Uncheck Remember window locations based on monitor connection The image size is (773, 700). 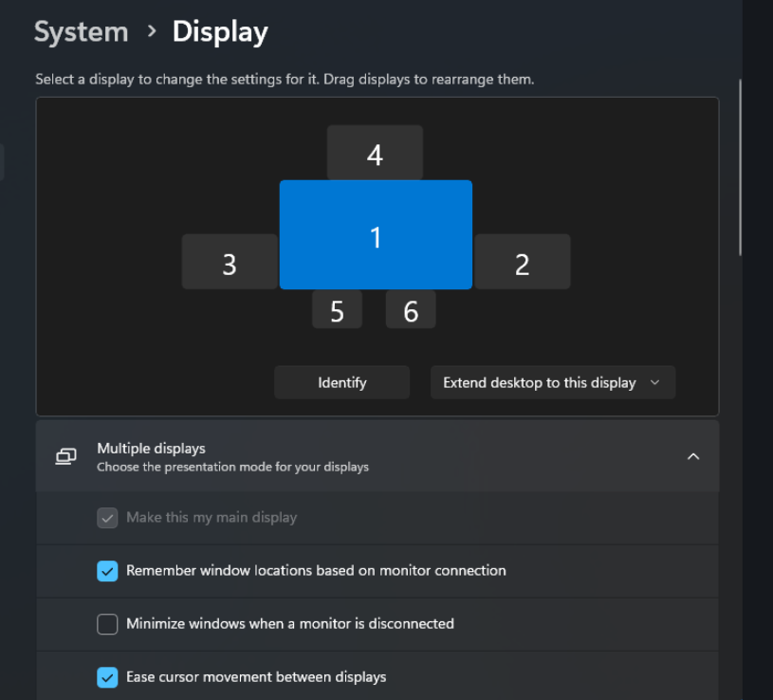coord(107,571)
